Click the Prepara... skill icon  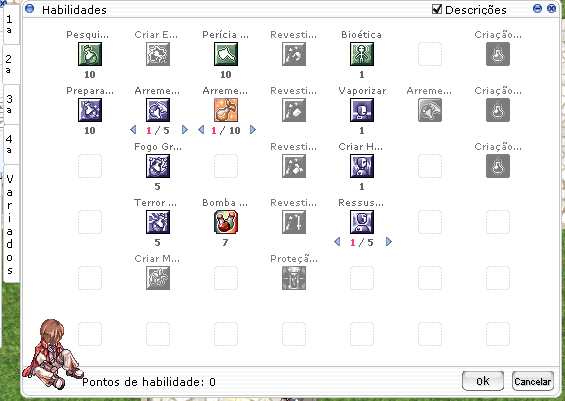(90, 110)
